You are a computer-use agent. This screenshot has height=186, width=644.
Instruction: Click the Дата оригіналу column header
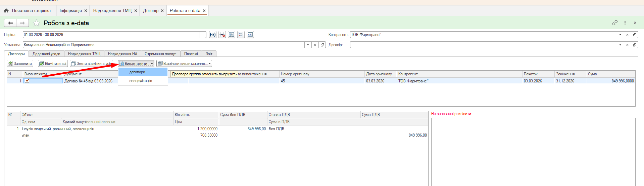[x=381, y=74]
